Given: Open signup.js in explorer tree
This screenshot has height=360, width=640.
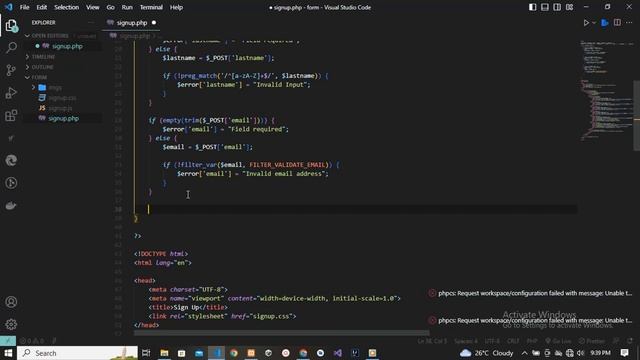Looking at the screenshot, I should (x=60, y=108).
